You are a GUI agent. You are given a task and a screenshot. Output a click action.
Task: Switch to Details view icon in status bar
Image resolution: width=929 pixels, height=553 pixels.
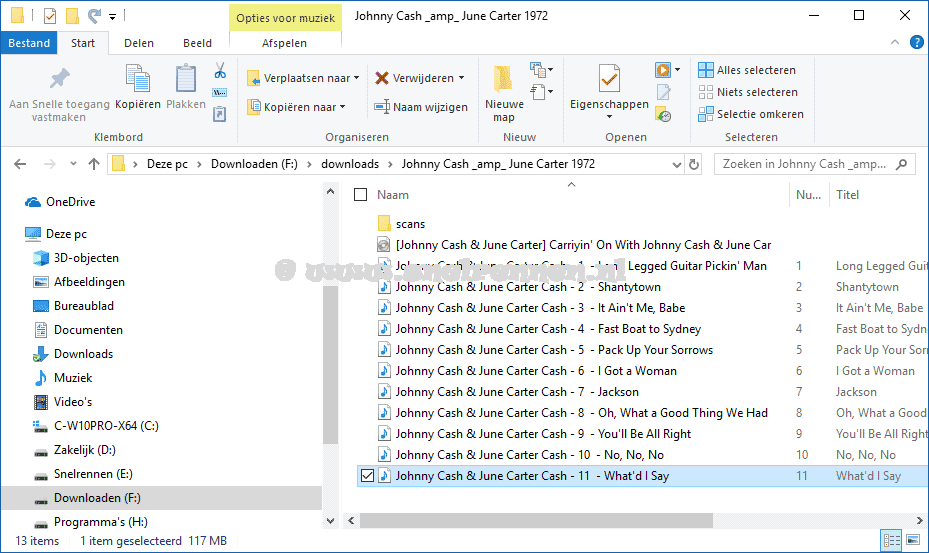[892, 540]
